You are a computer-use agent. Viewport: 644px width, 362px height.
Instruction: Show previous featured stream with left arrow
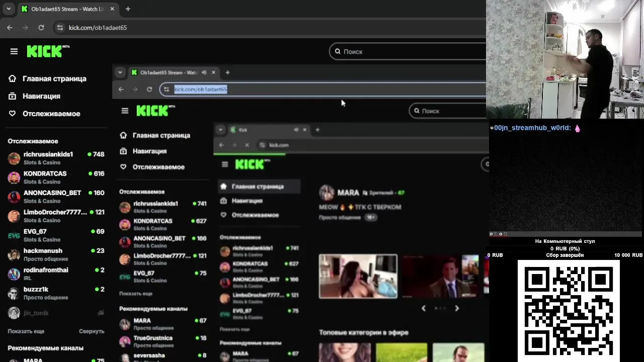click(x=424, y=308)
